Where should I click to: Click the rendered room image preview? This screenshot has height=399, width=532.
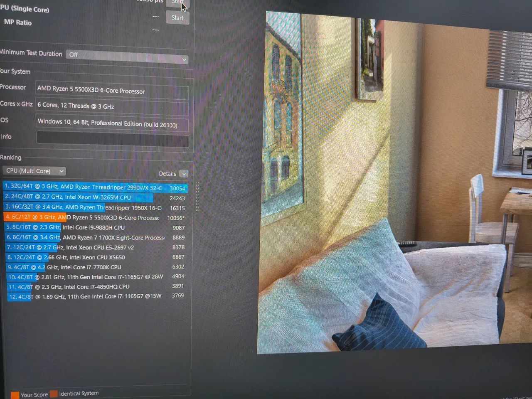(395, 182)
